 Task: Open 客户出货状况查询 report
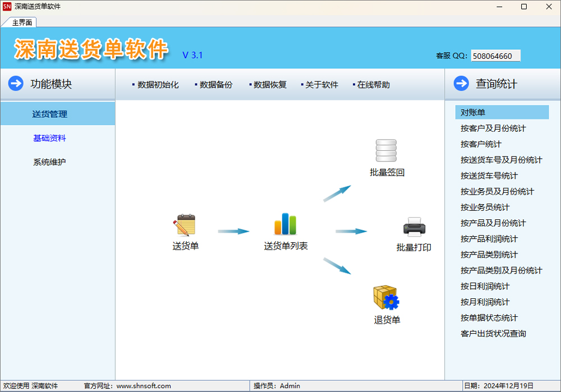(493, 333)
